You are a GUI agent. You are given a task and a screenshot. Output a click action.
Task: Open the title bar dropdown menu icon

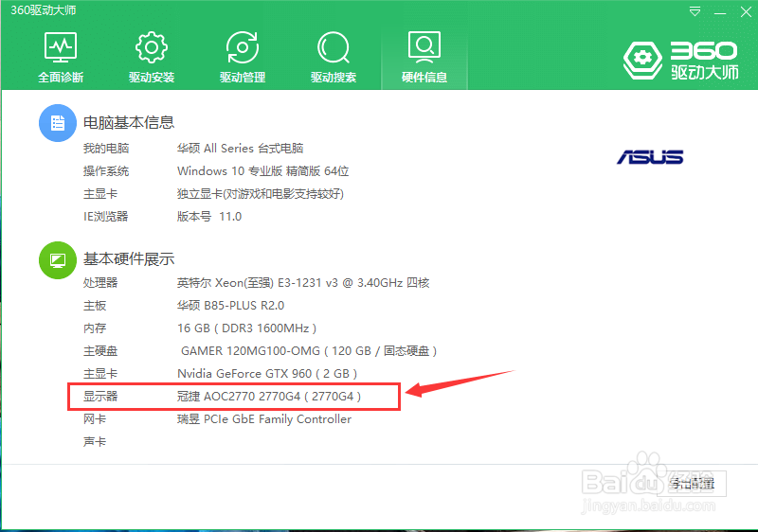pos(695,11)
